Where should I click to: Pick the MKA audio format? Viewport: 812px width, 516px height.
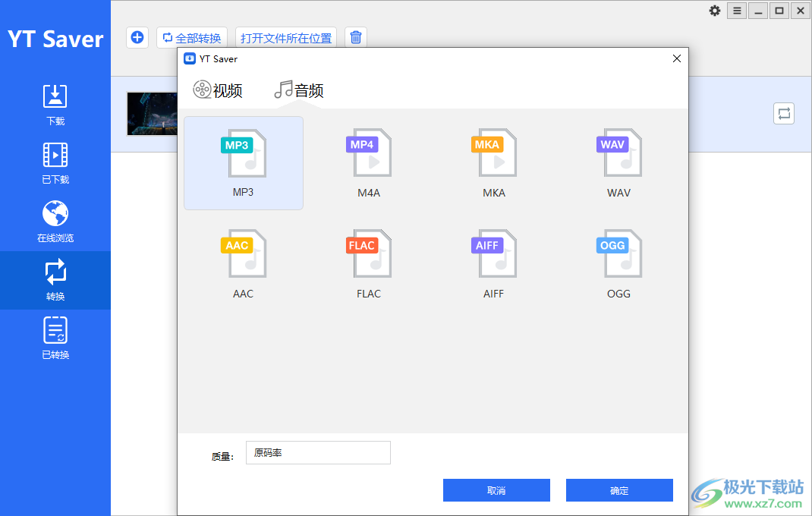pyautogui.click(x=493, y=162)
